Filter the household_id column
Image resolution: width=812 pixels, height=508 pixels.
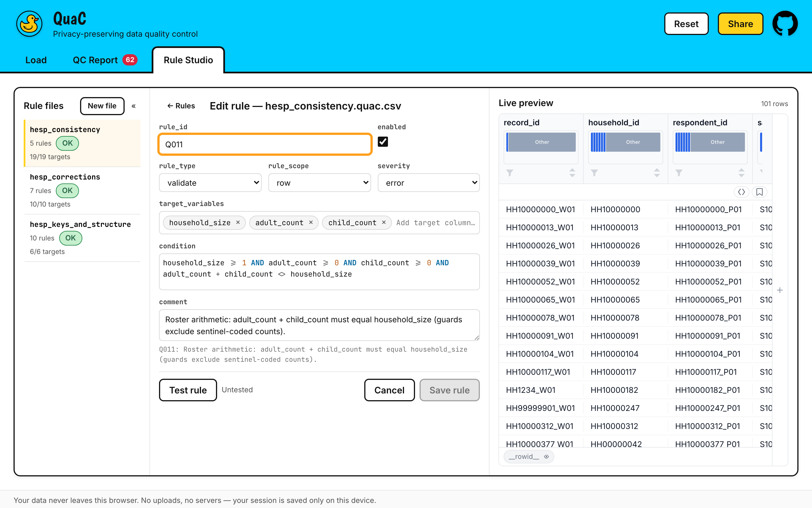point(594,173)
